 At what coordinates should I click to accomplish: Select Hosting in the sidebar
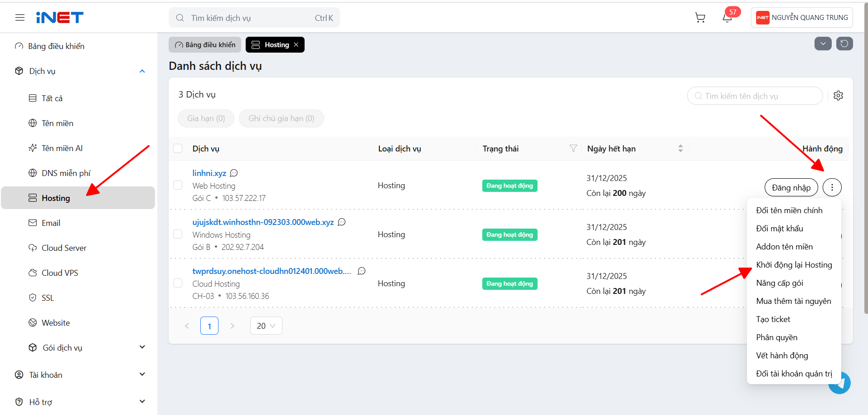coord(78,198)
